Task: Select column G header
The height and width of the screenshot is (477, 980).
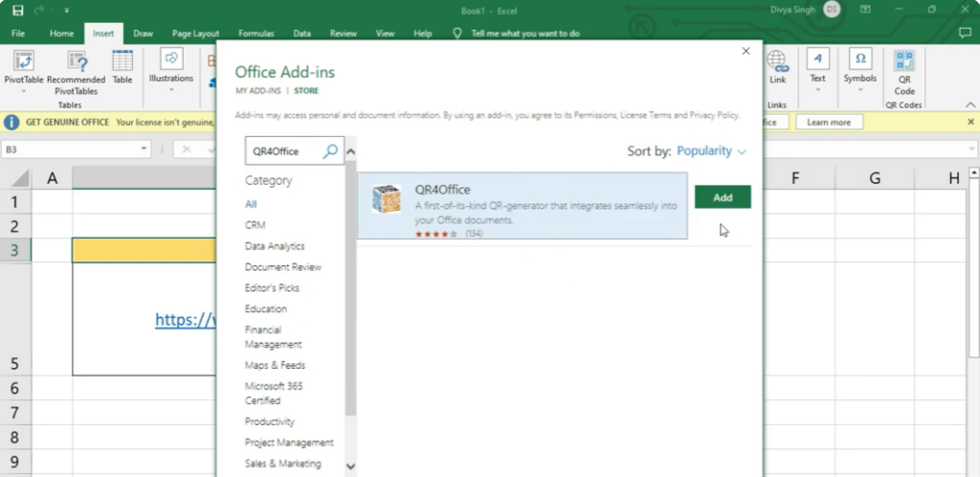Action: (x=875, y=178)
